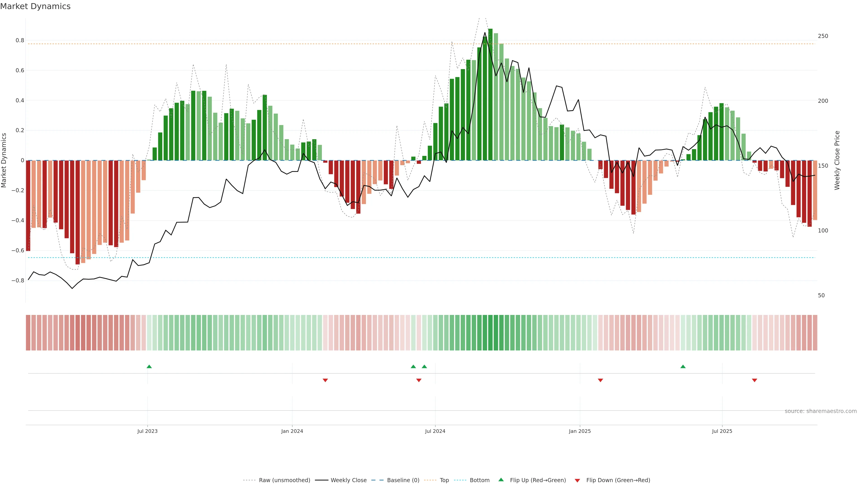
Task: Click the Jul 2025 x-axis label
Action: (x=722, y=431)
